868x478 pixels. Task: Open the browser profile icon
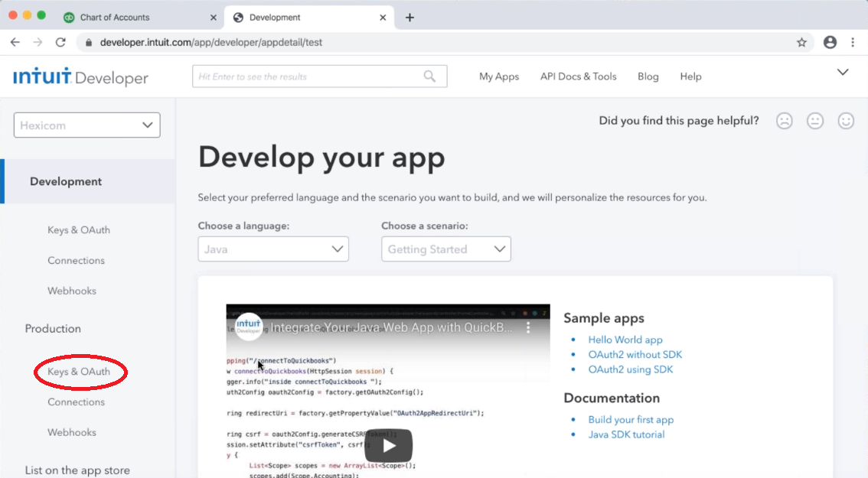[x=830, y=42]
